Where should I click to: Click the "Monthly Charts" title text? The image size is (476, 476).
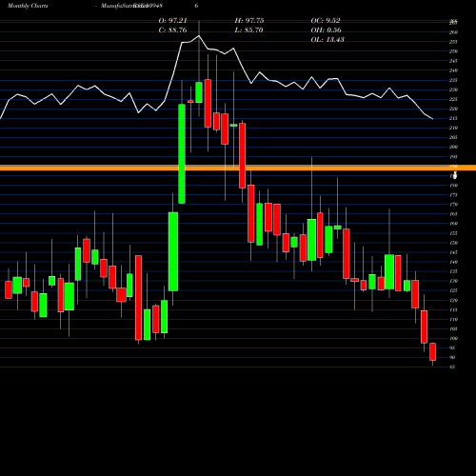coord(28,6)
